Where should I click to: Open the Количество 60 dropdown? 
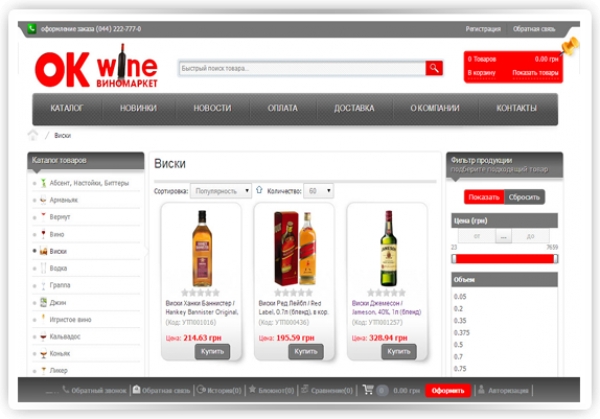[318, 191]
